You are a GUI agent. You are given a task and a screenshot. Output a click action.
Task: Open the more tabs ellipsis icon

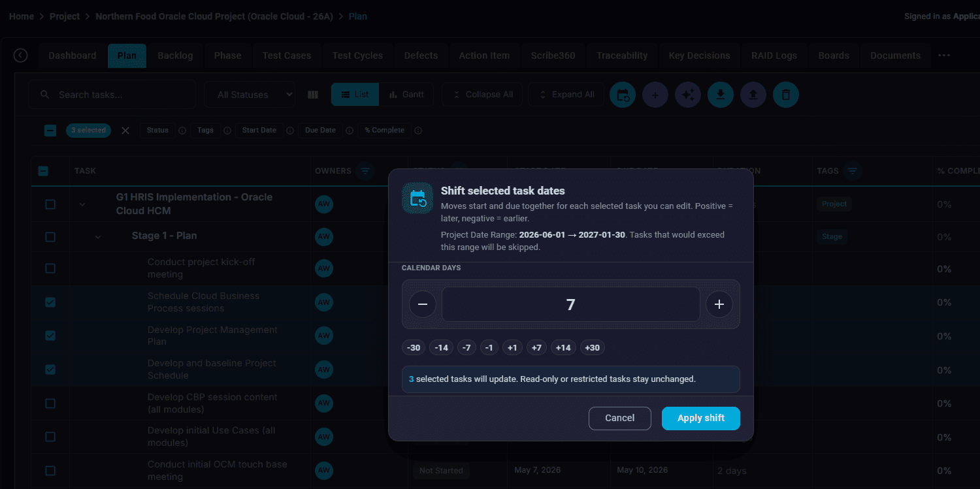pos(944,55)
